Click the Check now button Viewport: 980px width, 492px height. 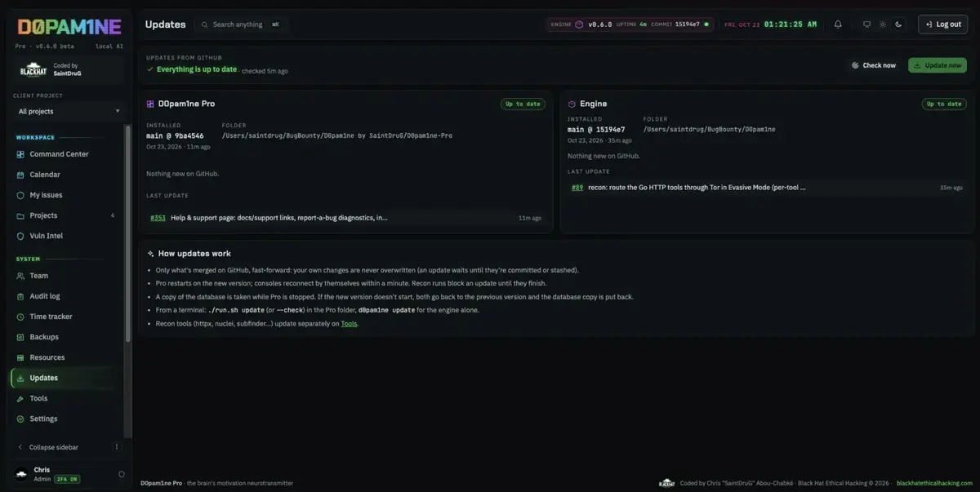click(x=874, y=65)
